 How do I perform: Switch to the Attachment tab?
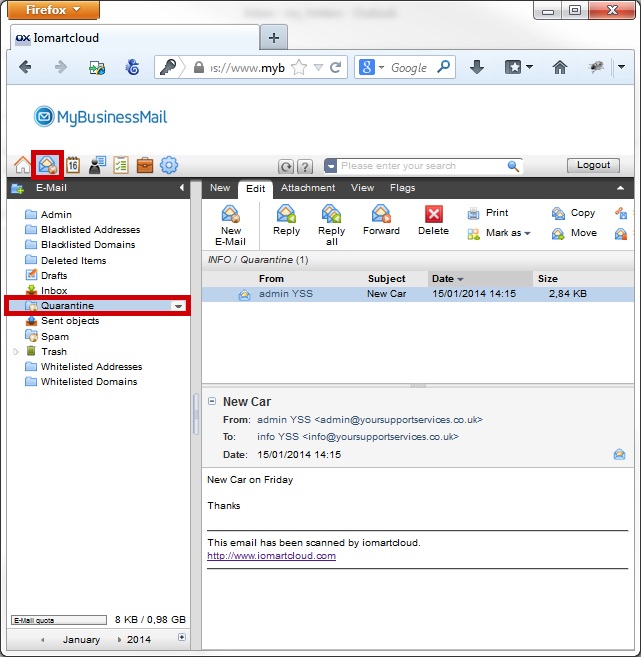[307, 188]
